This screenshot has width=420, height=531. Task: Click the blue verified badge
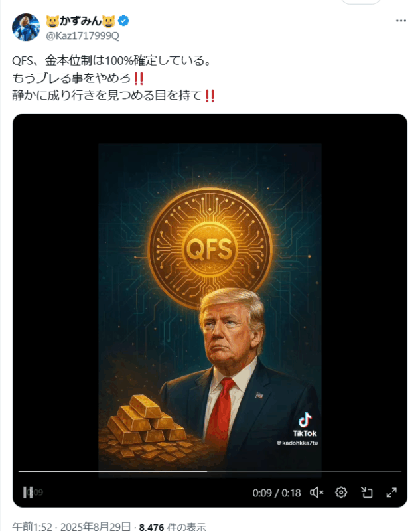pos(123,21)
